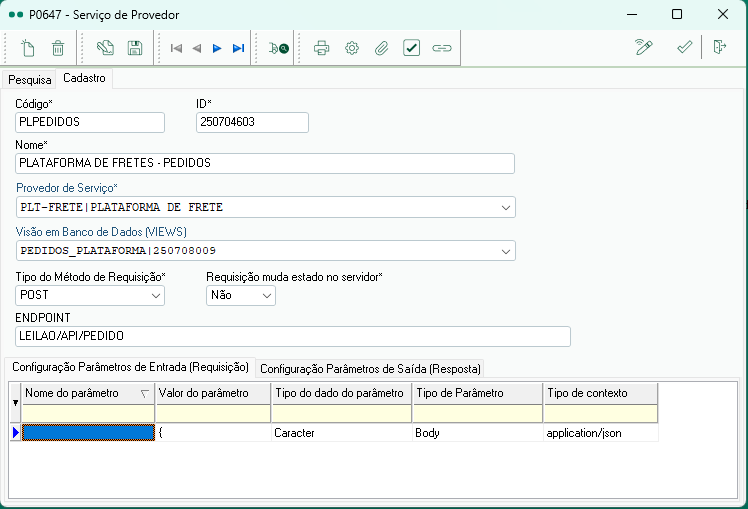The image size is (748, 509).
Task: Click filter cell under Tipo do dado
Action: point(342,414)
